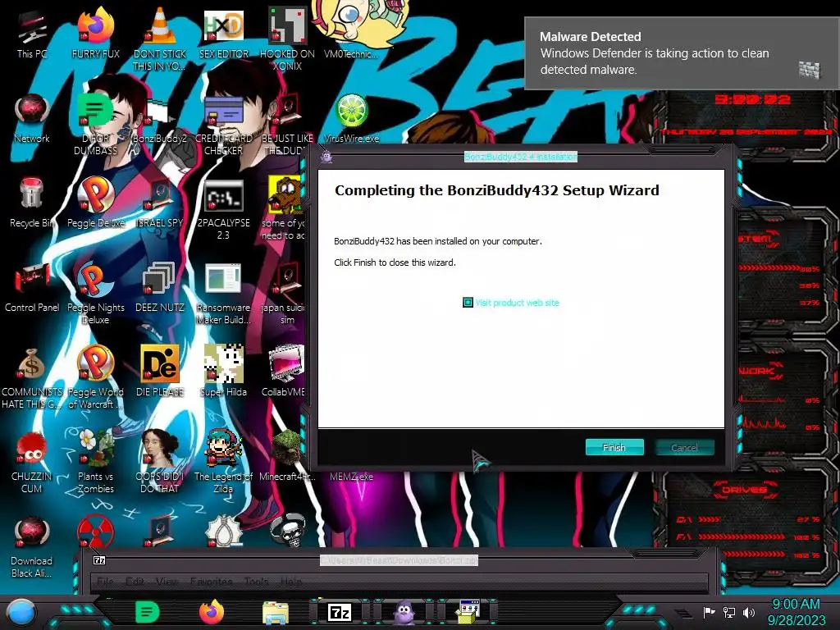Switch to the 7-Zip taskbar button
Viewport: 840px width, 630px height.
tap(340, 612)
